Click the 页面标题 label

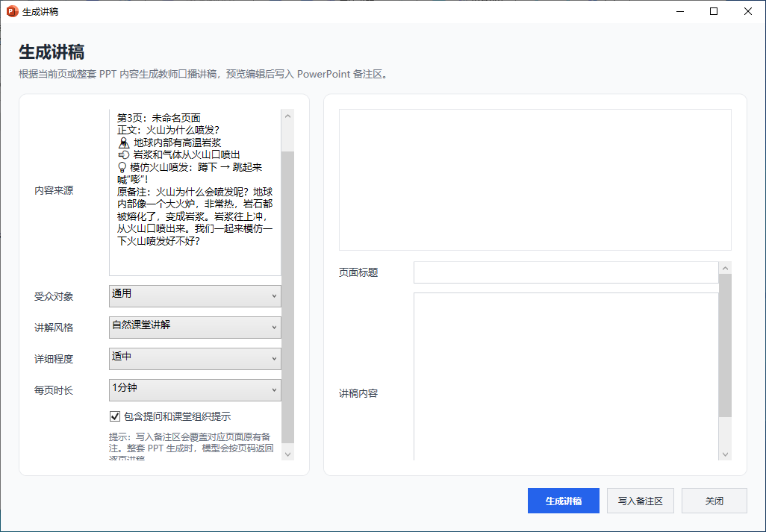pyautogui.click(x=358, y=272)
